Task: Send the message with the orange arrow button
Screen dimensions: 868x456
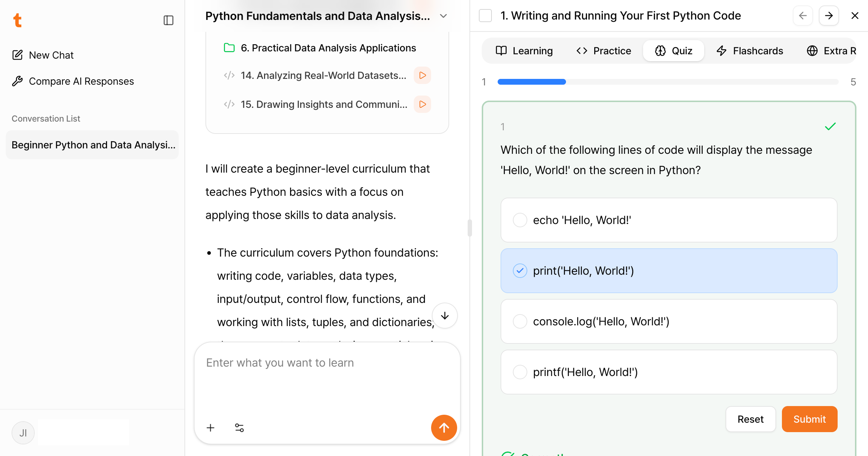Action: (444, 427)
